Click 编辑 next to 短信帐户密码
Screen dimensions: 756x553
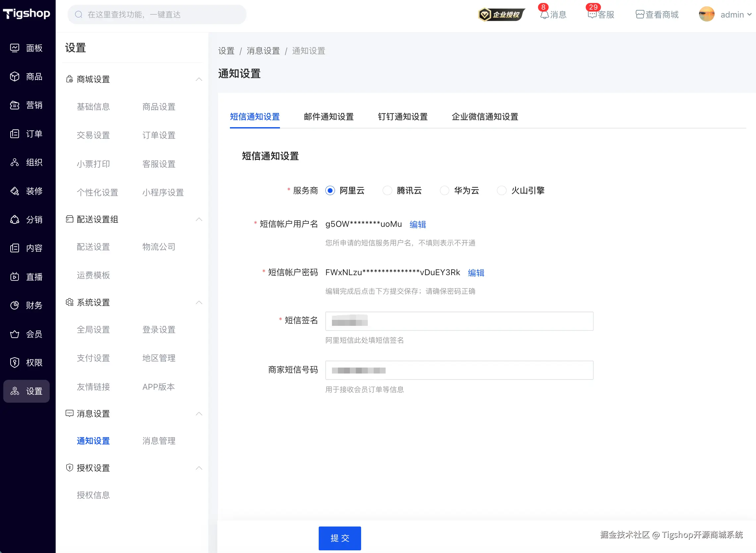(x=476, y=273)
